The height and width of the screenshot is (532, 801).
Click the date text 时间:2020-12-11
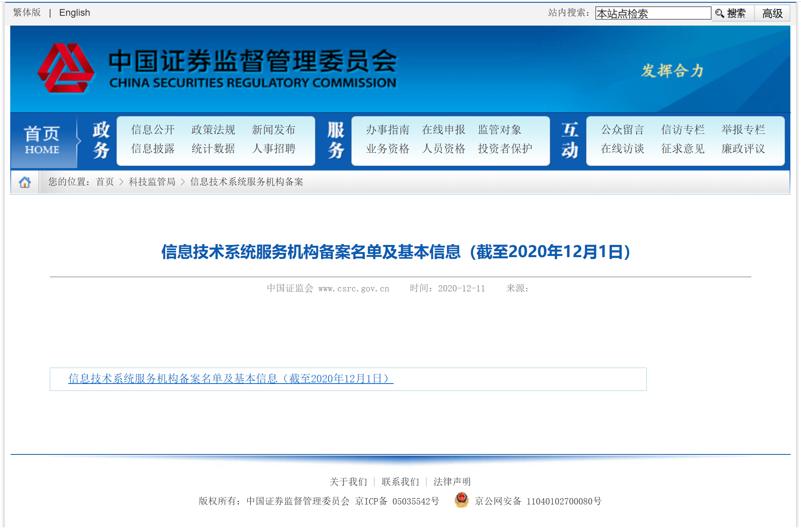point(447,288)
